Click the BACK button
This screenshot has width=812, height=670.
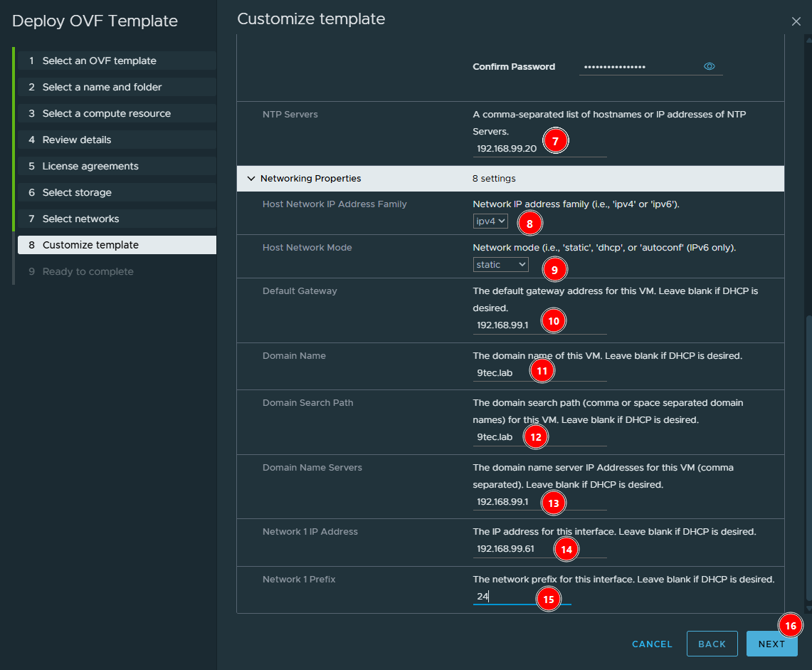point(712,644)
